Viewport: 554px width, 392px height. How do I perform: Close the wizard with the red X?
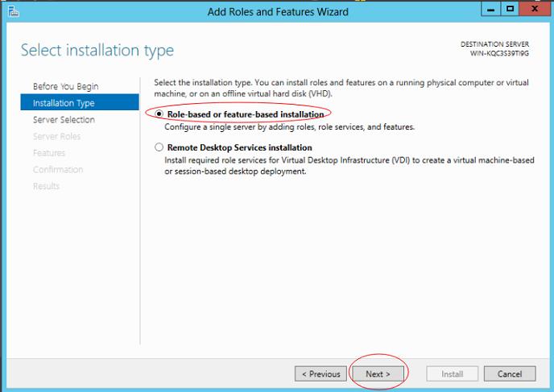point(533,10)
